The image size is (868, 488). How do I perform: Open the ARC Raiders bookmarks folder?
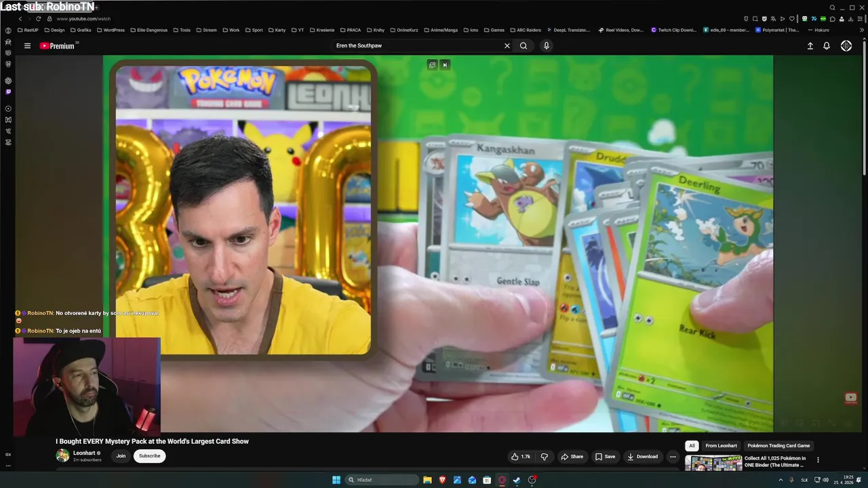click(525, 30)
